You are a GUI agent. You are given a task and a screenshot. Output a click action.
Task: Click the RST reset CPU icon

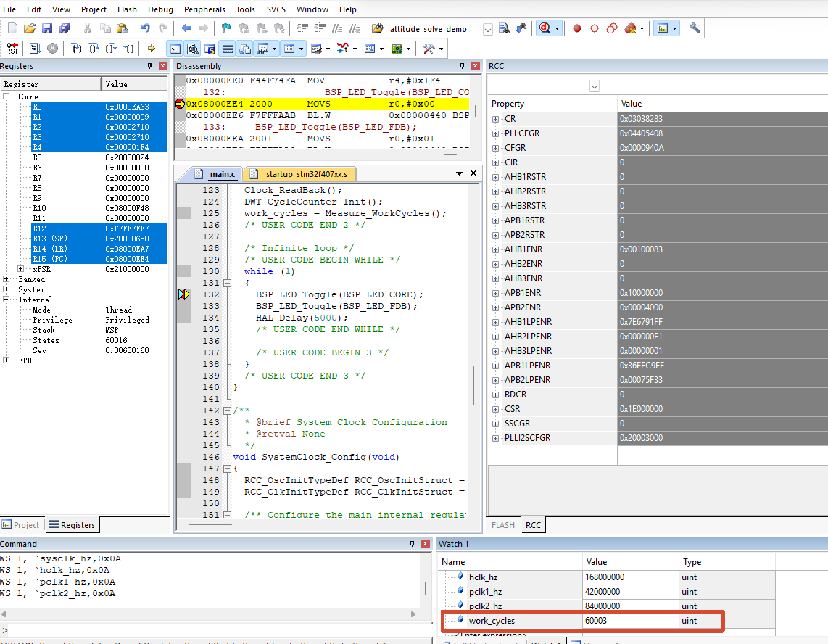pyautogui.click(x=12, y=49)
